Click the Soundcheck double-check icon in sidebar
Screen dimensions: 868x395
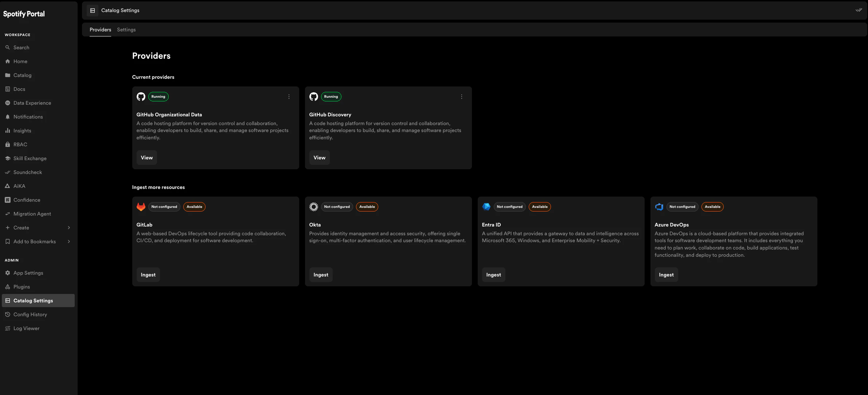pos(8,172)
